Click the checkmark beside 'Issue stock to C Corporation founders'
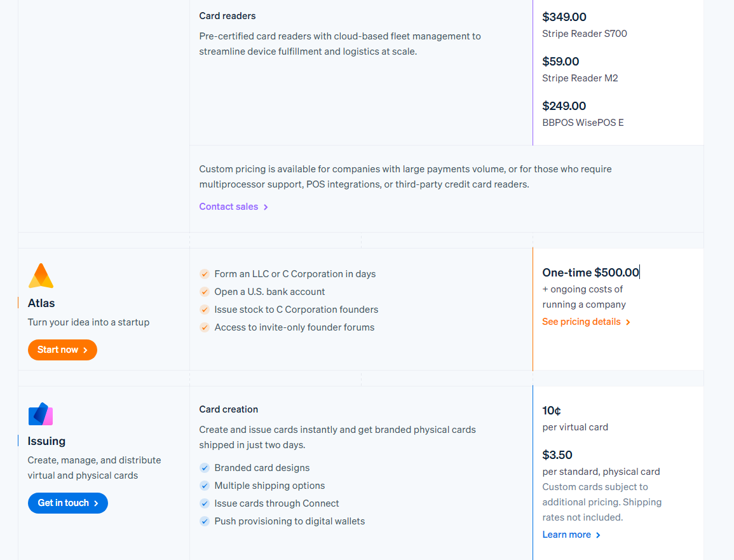734x560 pixels. 205,310
